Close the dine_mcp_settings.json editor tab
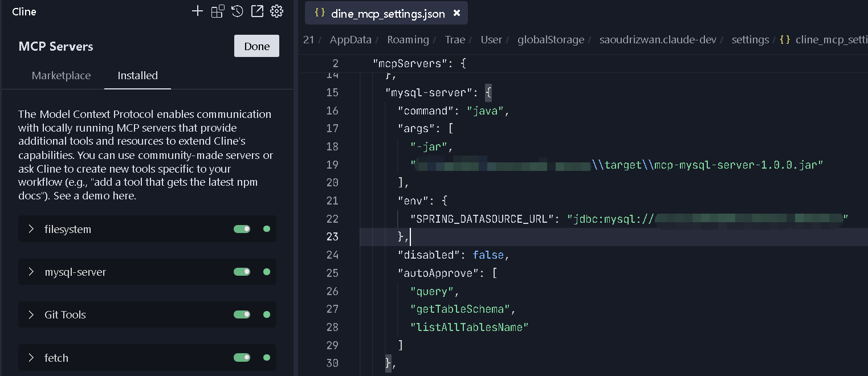 [x=457, y=13]
